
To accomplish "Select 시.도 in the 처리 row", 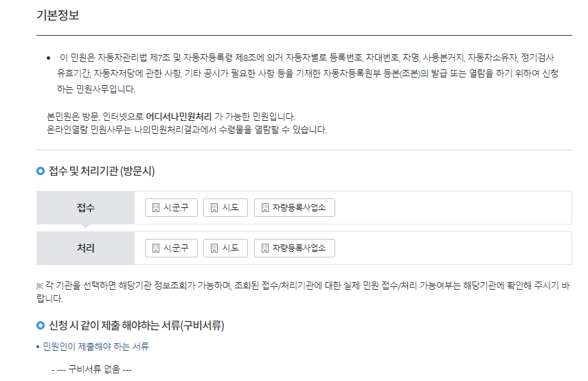I will [x=225, y=248].
